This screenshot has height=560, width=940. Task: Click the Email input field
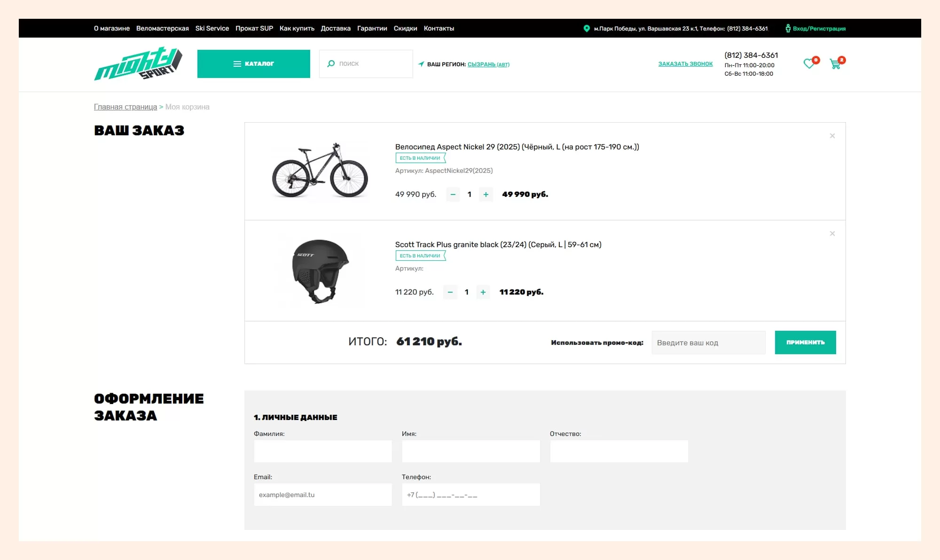323,495
